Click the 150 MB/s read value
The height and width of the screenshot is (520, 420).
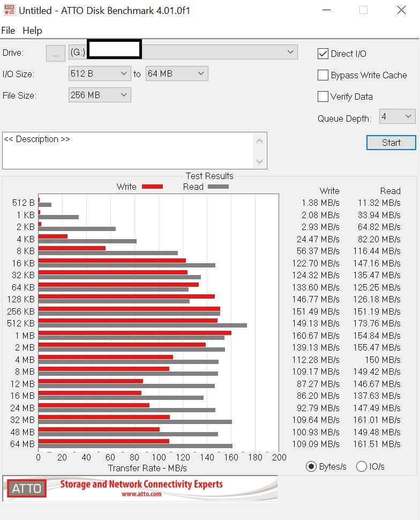382,360
